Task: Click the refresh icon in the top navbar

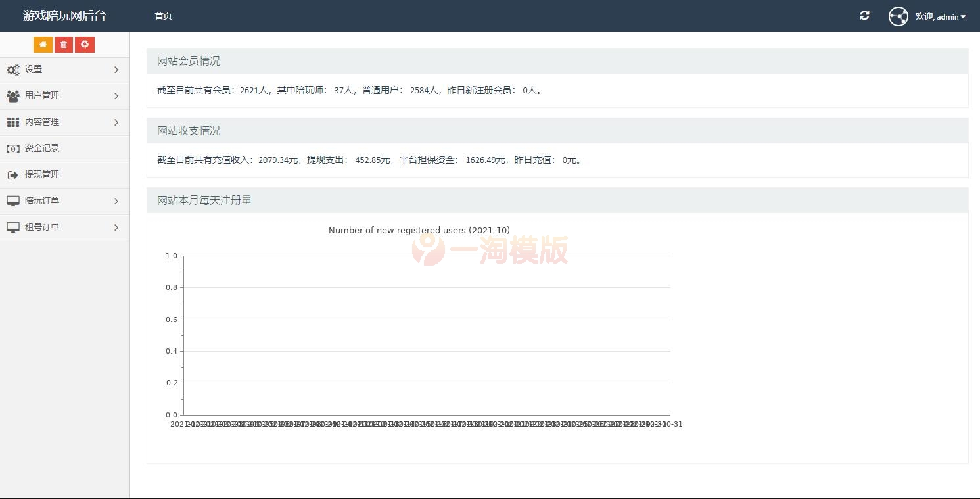Action: pyautogui.click(x=864, y=16)
